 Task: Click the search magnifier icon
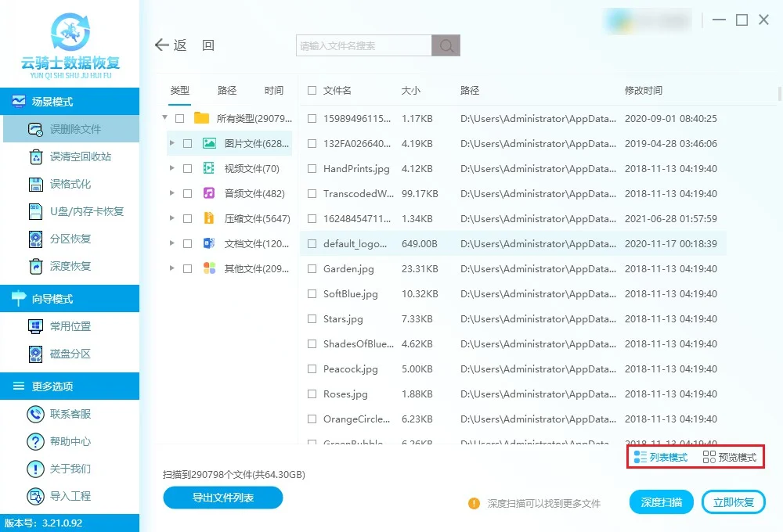[x=446, y=45]
